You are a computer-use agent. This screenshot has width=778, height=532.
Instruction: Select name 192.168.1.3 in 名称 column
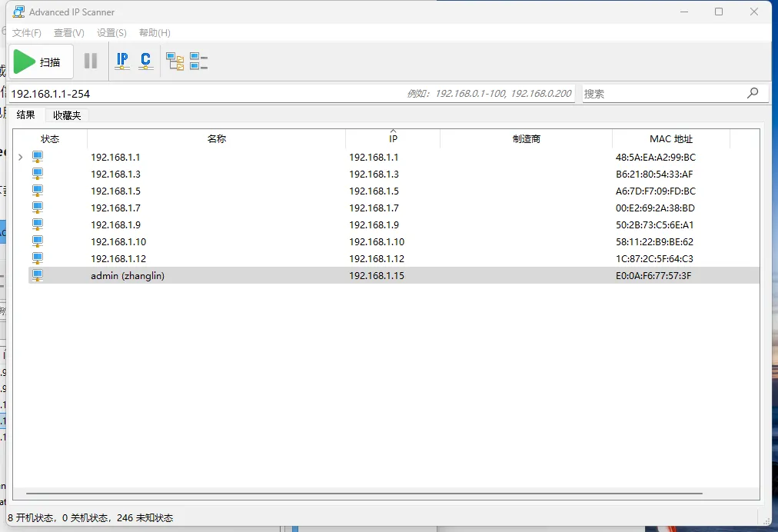tap(115, 175)
